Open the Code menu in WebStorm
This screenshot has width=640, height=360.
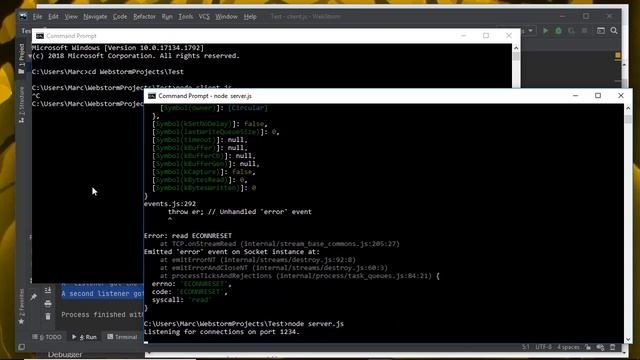(x=120, y=17)
